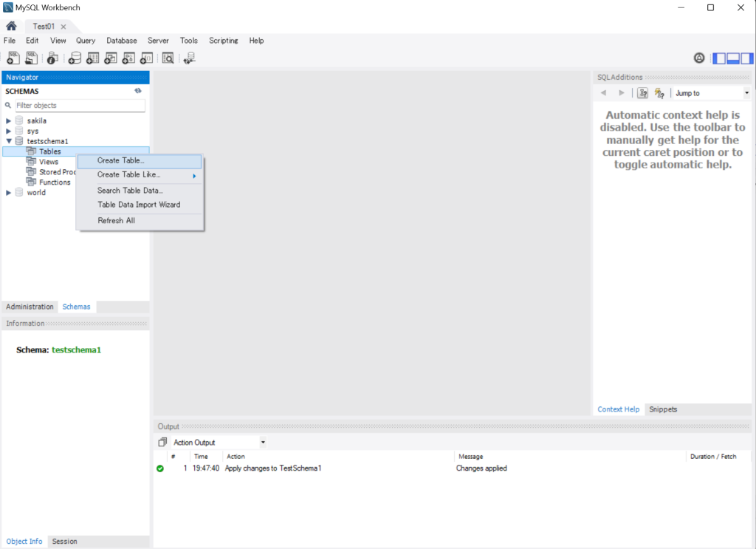Toggle the bottom output panel visibility
This screenshot has width=756, height=549.
pos(733,58)
